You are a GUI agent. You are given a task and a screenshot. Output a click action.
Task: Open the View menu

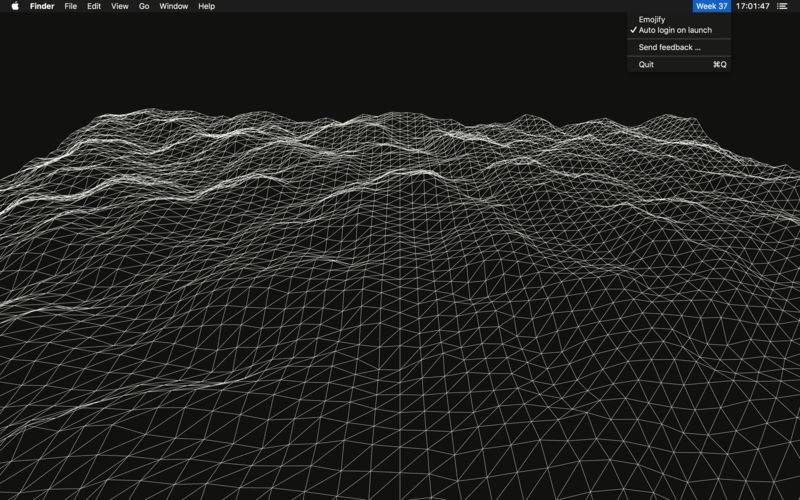[120, 6]
